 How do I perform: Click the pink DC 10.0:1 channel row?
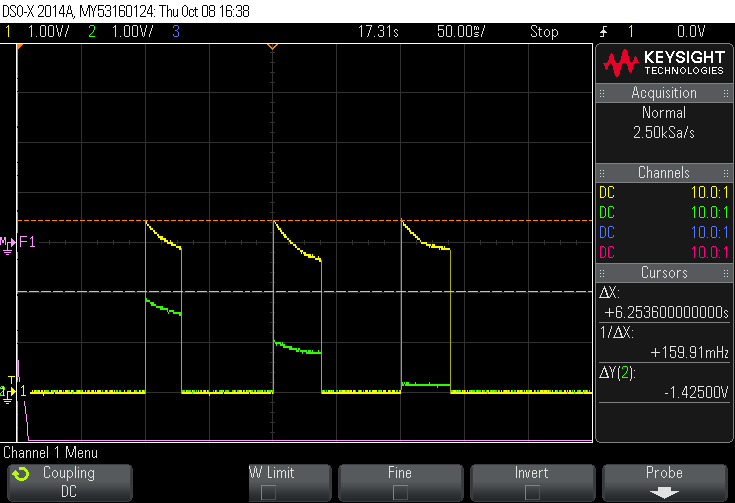coord(664,253)
